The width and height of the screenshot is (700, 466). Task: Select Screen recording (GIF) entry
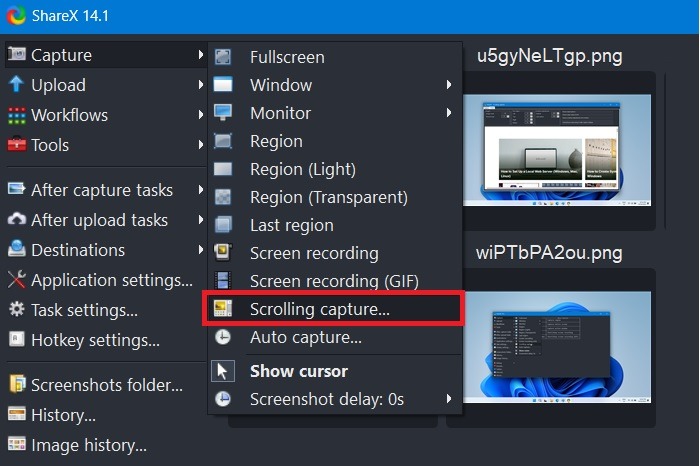(335, 281)
